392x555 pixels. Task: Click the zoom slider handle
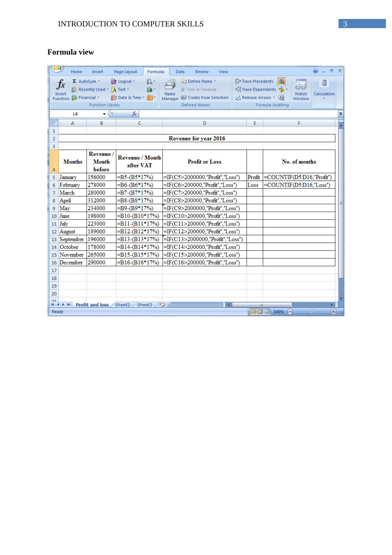point(311,312)
